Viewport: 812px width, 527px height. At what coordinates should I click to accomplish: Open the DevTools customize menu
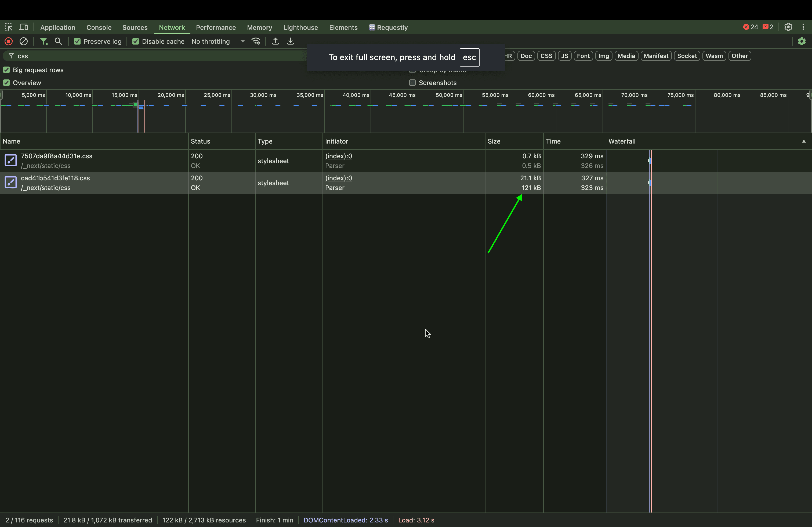coord(803,27)
